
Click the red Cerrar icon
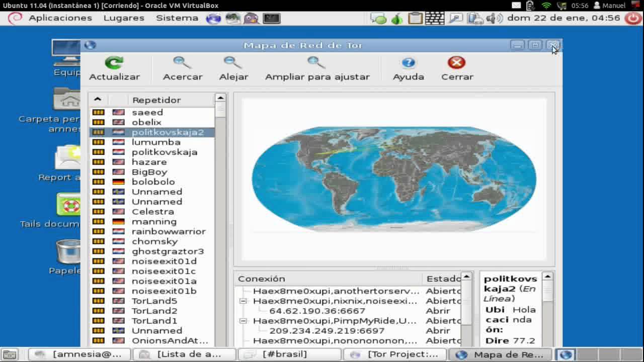point(456,63)
